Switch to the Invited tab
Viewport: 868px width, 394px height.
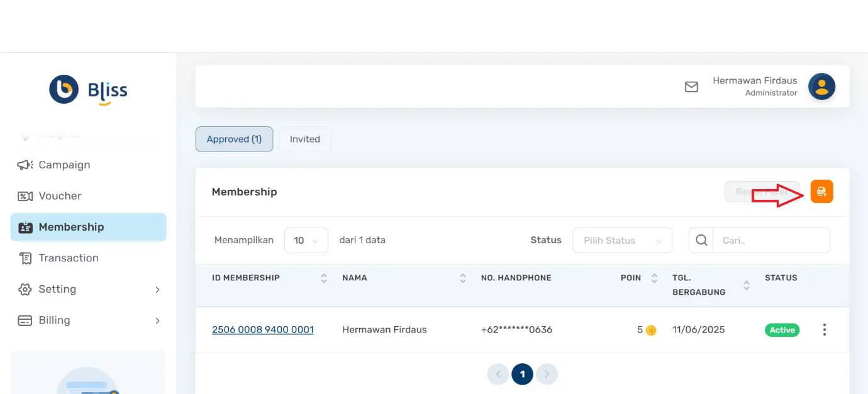(x=304, y=140)
